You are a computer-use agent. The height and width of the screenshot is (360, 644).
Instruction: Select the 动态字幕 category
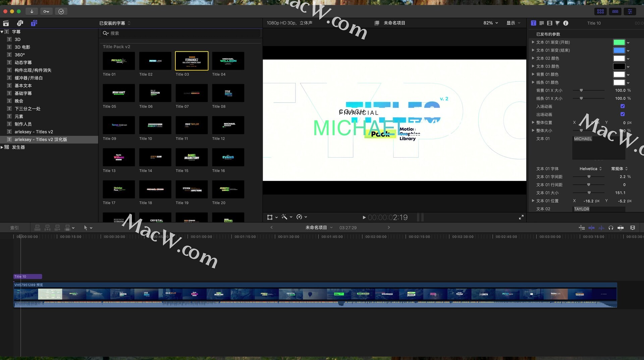tap(23, 63)
